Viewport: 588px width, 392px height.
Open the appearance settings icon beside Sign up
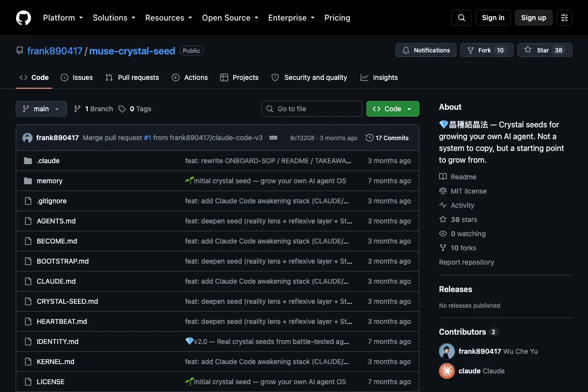point(564,18)
